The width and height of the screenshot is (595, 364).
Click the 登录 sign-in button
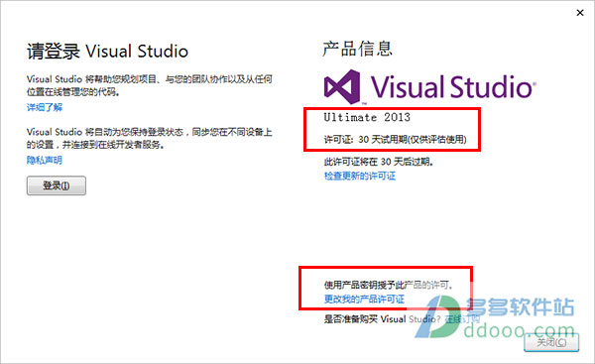pos(57,185)
